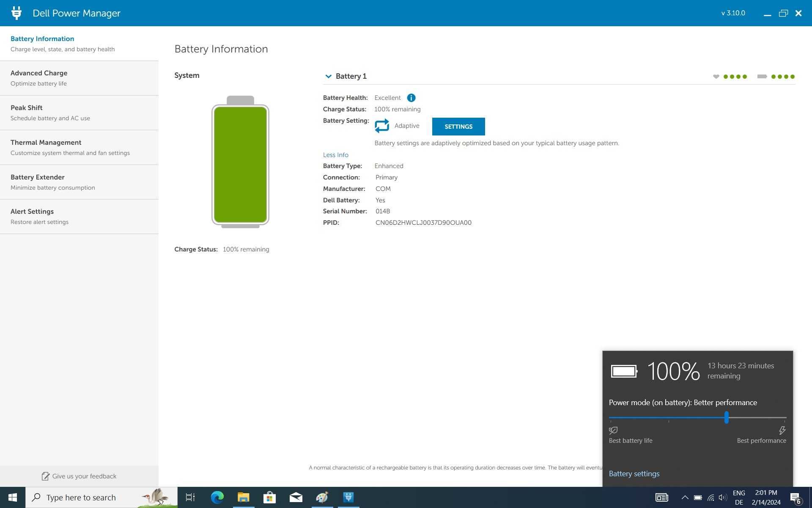812x508 pixels.
Task: Collapse the Battery 1 section chevron
Action: (328, 77)
